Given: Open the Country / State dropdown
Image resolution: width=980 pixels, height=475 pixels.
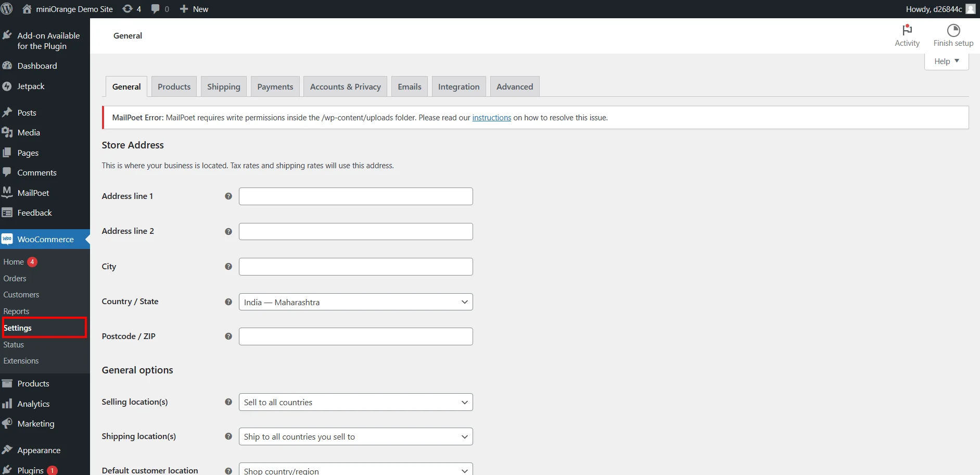Looking at the screenshot, I should point(355,302).
